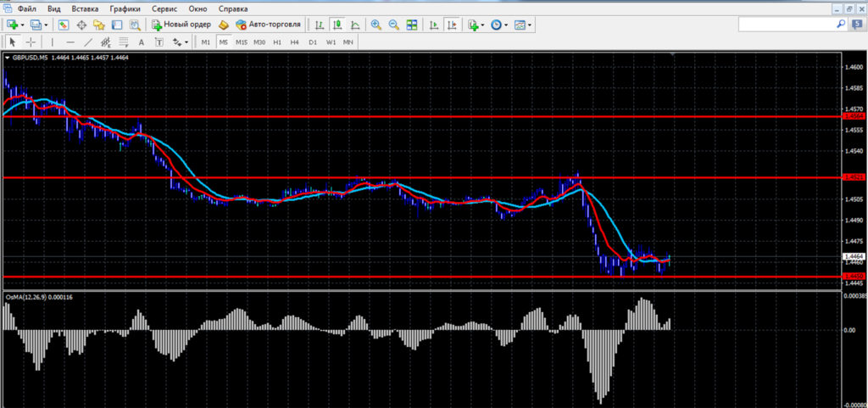Image resolution: width=868 pixels, height=408 pixels.
Task: Click the red 1.4564 level price label
Action: point(853,116)
